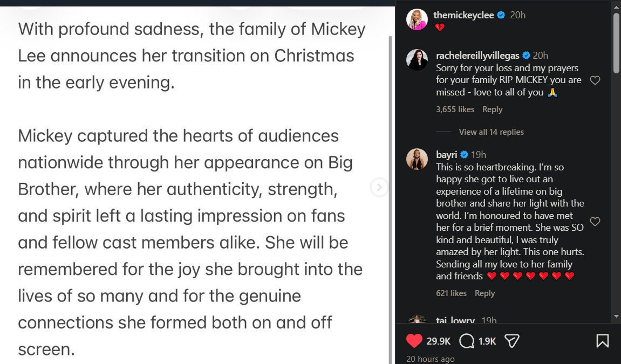The height and width of the screenshot is (364, 621).
Task: Save post with bookmark icon
Action: (603, 341)
